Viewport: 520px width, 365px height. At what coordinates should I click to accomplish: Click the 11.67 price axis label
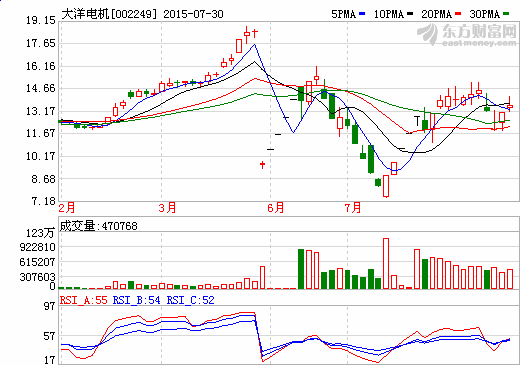(41, 134)
